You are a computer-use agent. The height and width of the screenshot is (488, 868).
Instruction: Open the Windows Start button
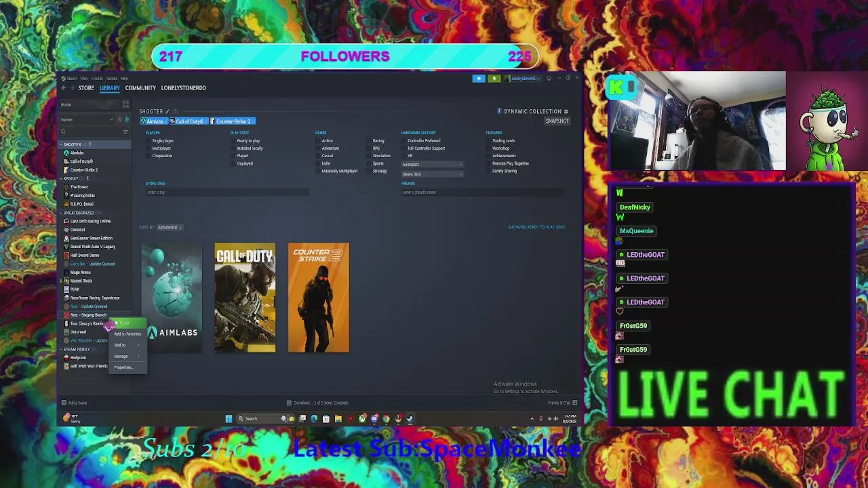229,419
